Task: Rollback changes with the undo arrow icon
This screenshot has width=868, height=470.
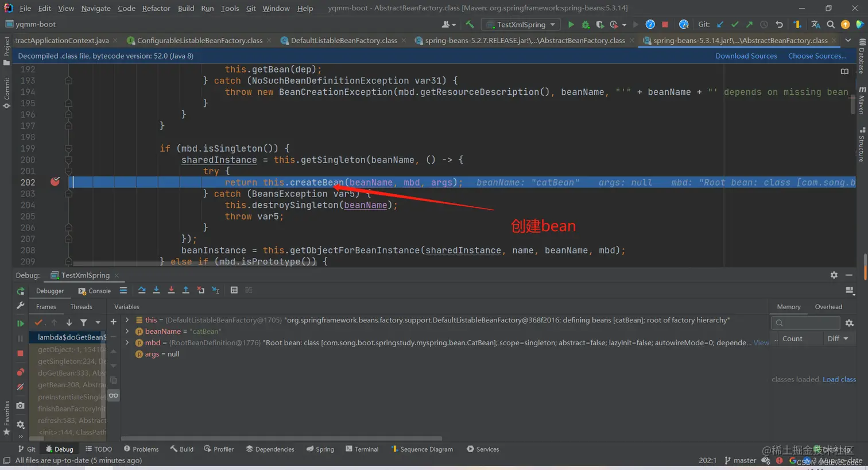Action: point(779,25)
